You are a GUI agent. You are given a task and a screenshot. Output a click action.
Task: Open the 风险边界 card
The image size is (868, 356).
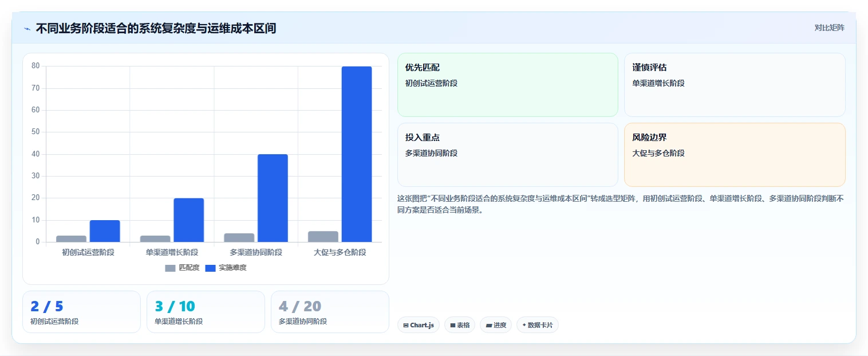735,155
